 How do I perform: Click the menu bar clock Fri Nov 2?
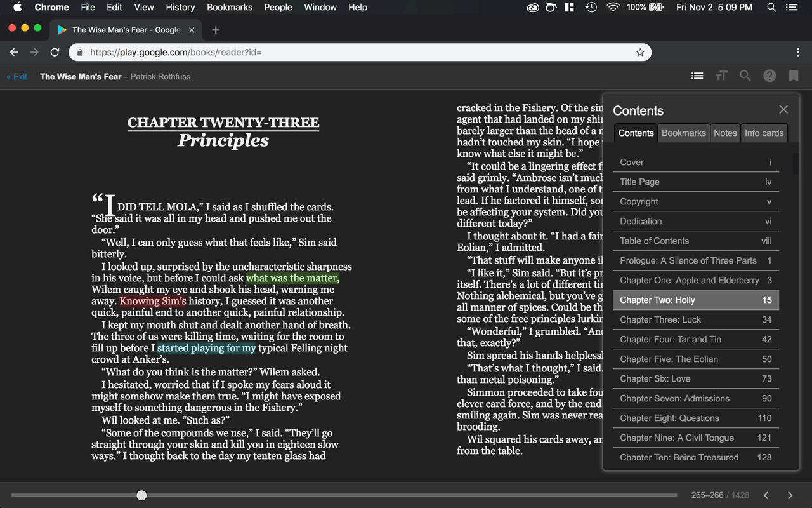714,7
